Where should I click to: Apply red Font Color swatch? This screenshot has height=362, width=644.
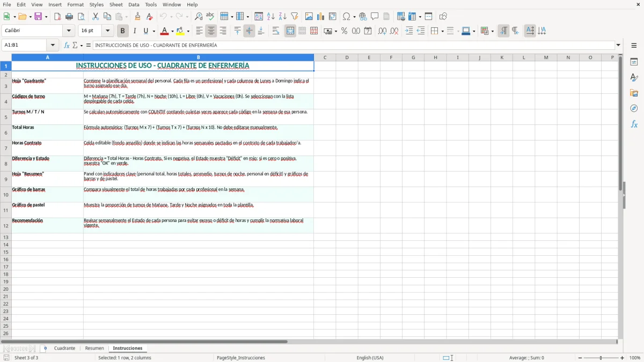[164, 31]
